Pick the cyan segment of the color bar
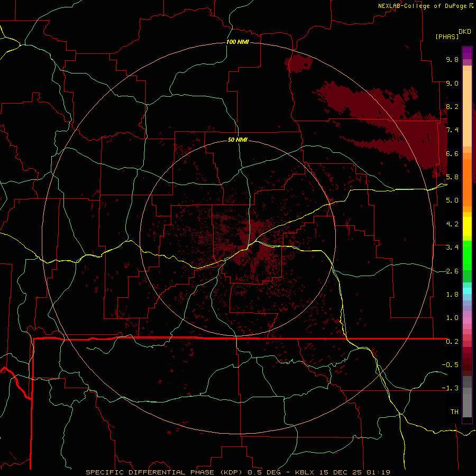The width and height of the screenshot is (476, 476). click(x=467, y=290)
